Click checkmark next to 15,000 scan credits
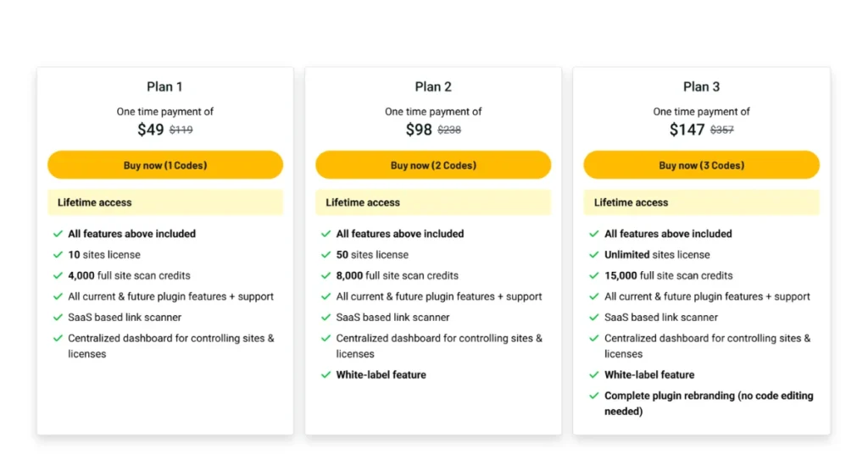The image size is (868, 454). click(594, 275)
